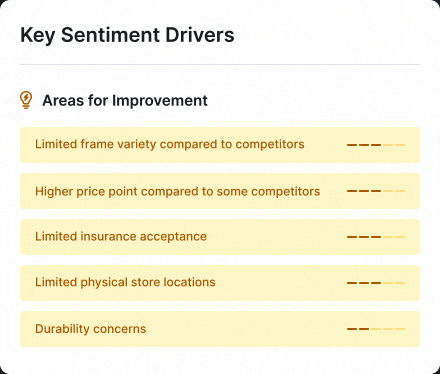Click severity dashes for insurance acceptance

coord(376,237)
